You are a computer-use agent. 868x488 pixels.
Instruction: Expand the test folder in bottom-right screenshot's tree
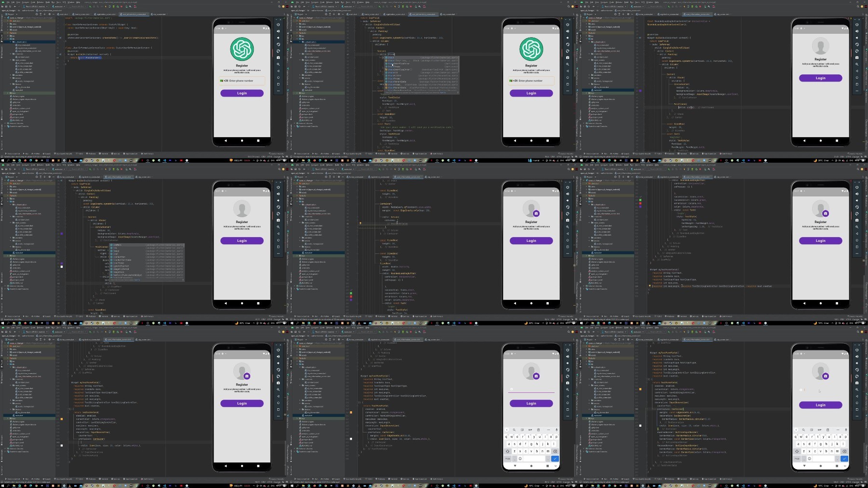[x=586, y=418]
